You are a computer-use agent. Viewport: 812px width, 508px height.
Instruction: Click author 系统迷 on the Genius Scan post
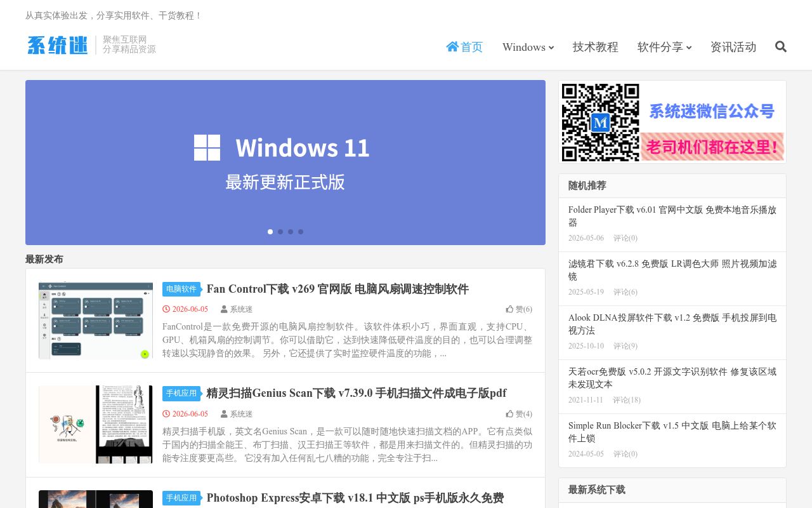[241, 414]
